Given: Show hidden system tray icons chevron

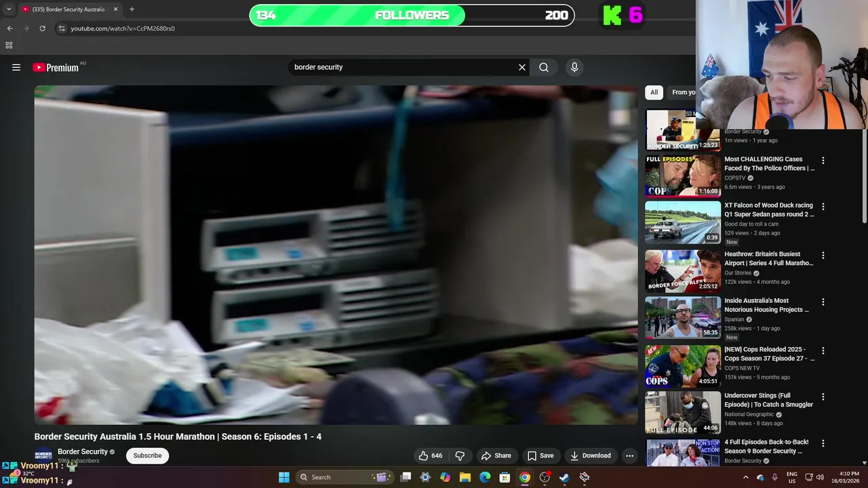Looking at the screenshot, I should point(745,477).
